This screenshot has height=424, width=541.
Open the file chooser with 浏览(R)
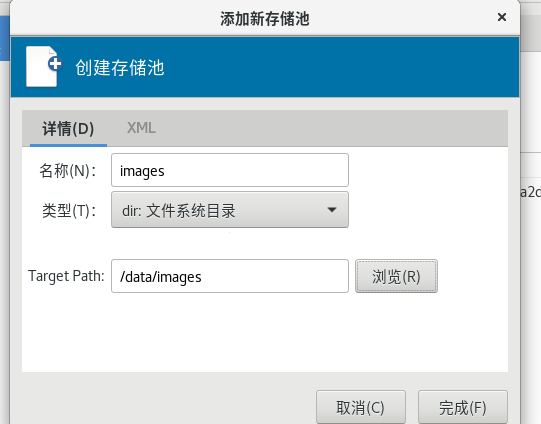coord(396,276)
